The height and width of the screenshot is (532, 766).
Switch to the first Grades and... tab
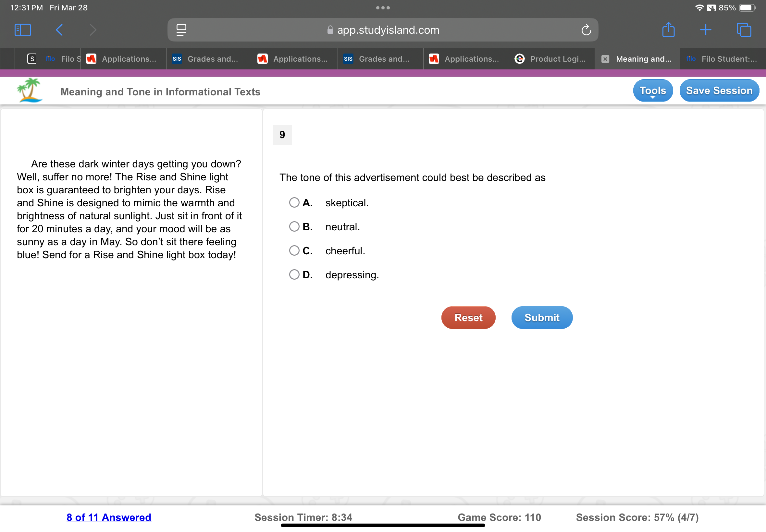[x=209, y=59]
